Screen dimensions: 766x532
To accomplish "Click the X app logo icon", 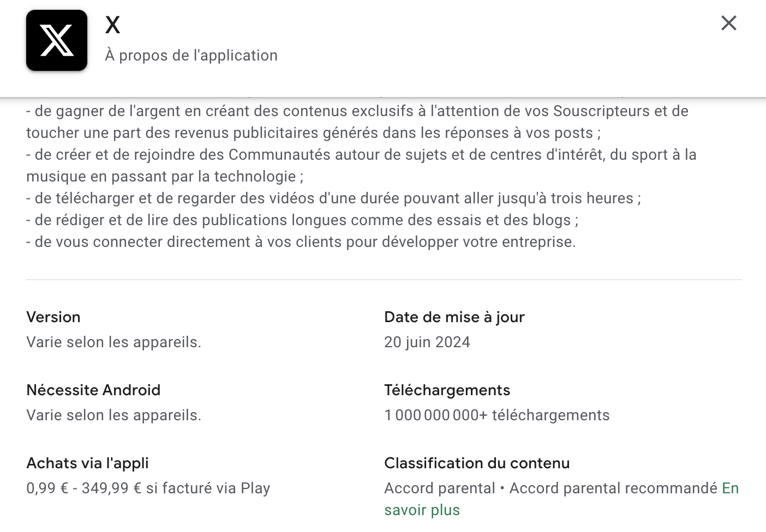I will tap(57, 40).
